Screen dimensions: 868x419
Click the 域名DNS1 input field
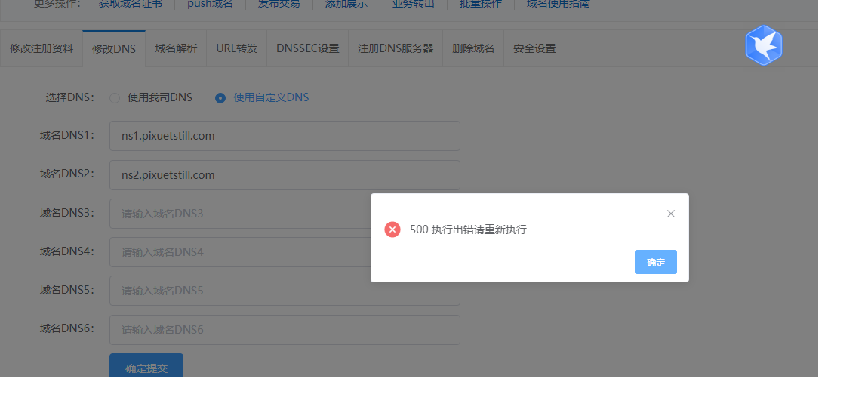(x=285, y=136)
